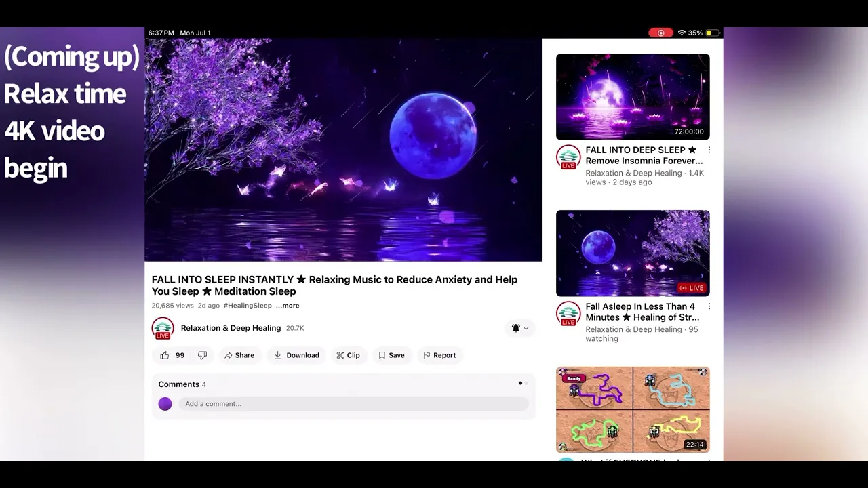Share the video
Viewport: 868px width, 488px height.
coord(239,355)
